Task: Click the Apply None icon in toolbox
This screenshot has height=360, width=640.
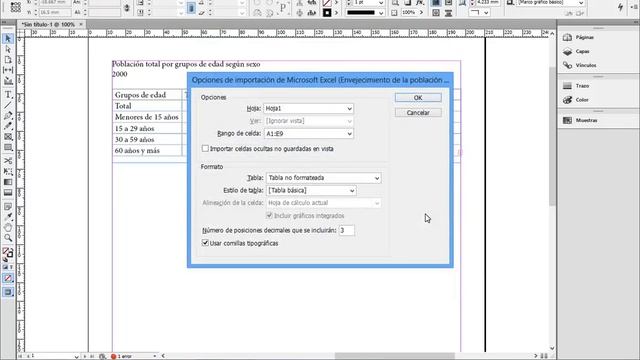Action: [x=8, y=278]
